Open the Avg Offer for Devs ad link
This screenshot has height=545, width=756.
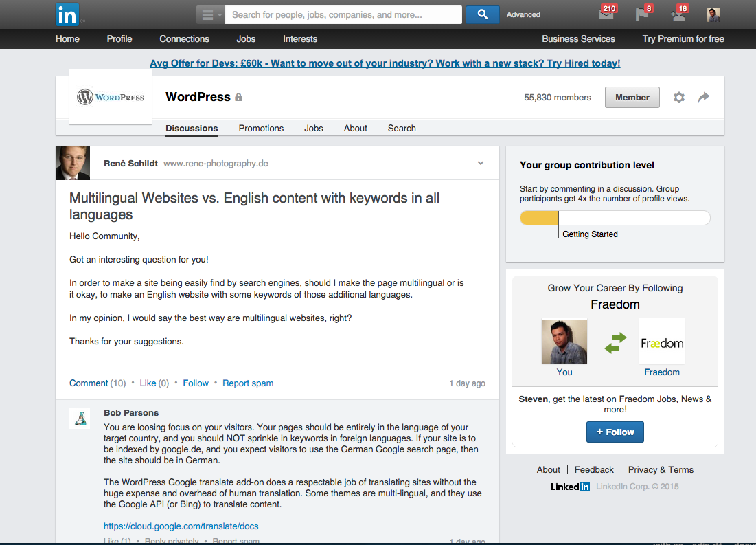(385, 63)
